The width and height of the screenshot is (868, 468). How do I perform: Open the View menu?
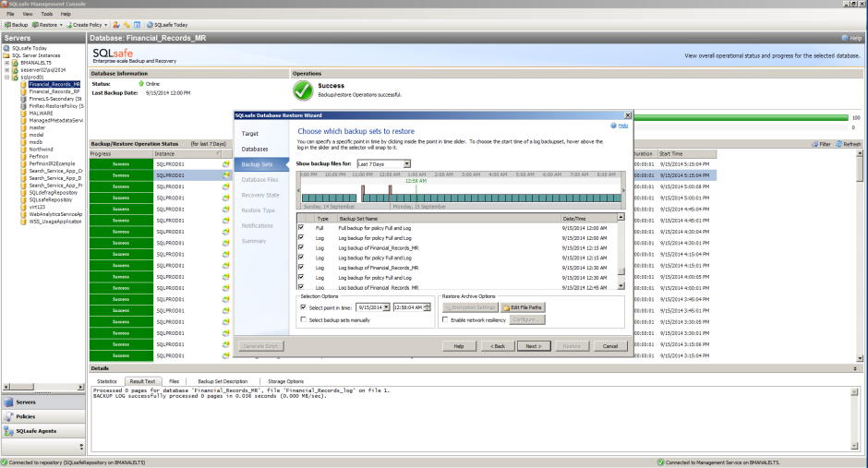[27, 14]
